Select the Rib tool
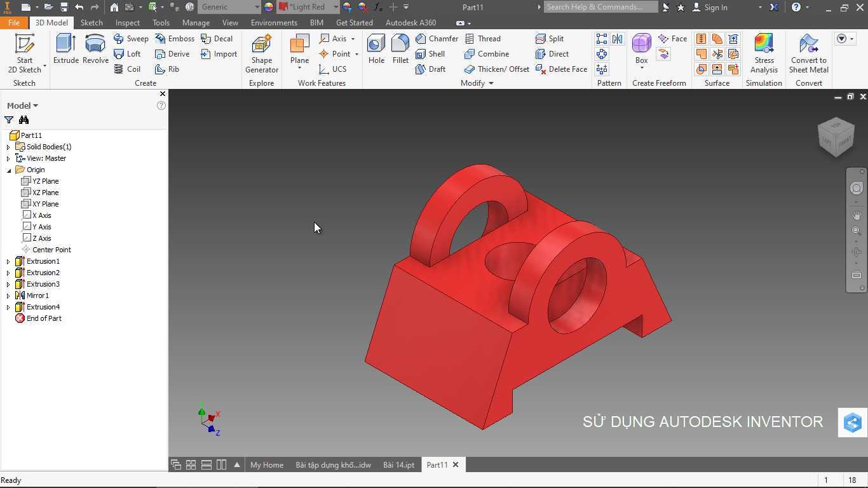This screenshot has width=868, height=488. click(x=167, y=69)
